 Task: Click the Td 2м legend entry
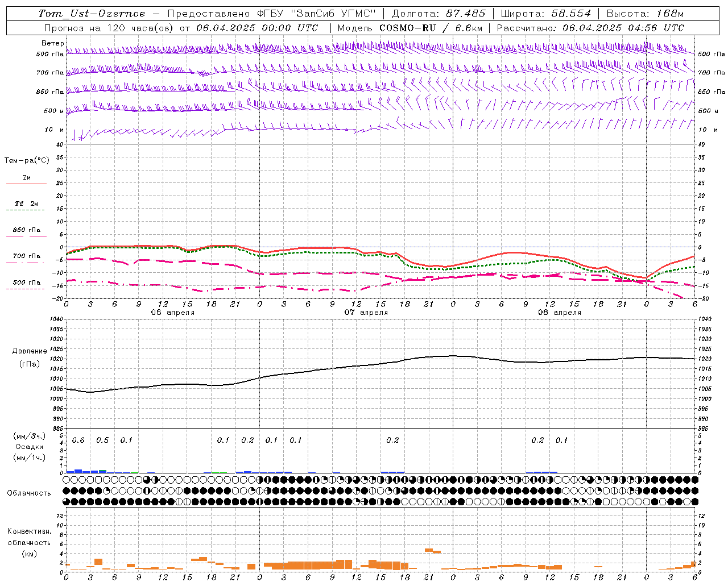tap(26, 203)
